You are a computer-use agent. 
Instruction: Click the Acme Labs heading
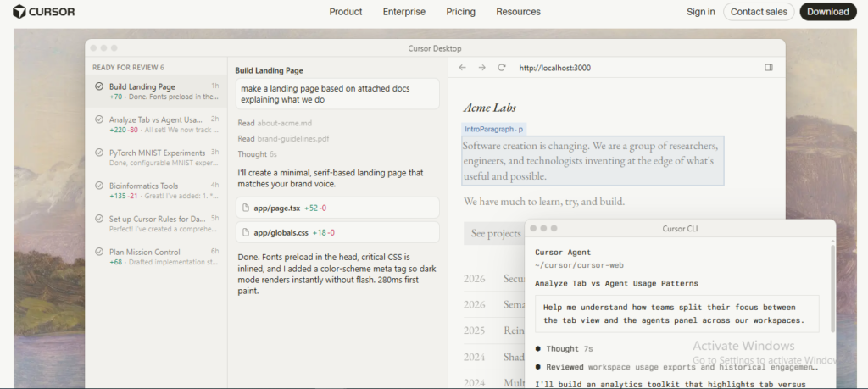pos(489,108)
